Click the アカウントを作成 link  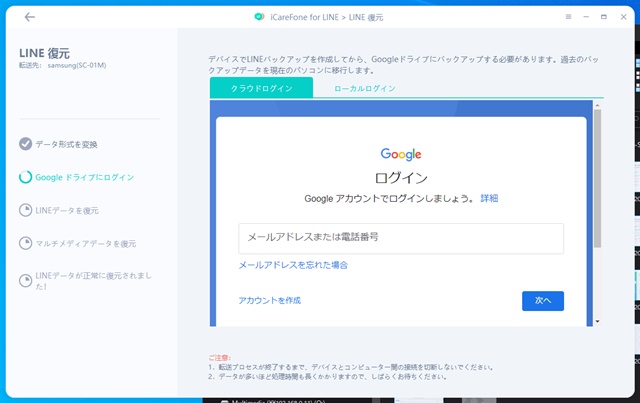tap(269, 301)
